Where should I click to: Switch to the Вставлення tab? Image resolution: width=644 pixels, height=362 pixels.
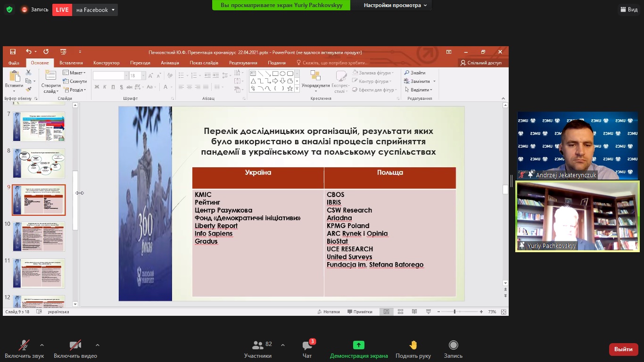click(x=71, y=63)
